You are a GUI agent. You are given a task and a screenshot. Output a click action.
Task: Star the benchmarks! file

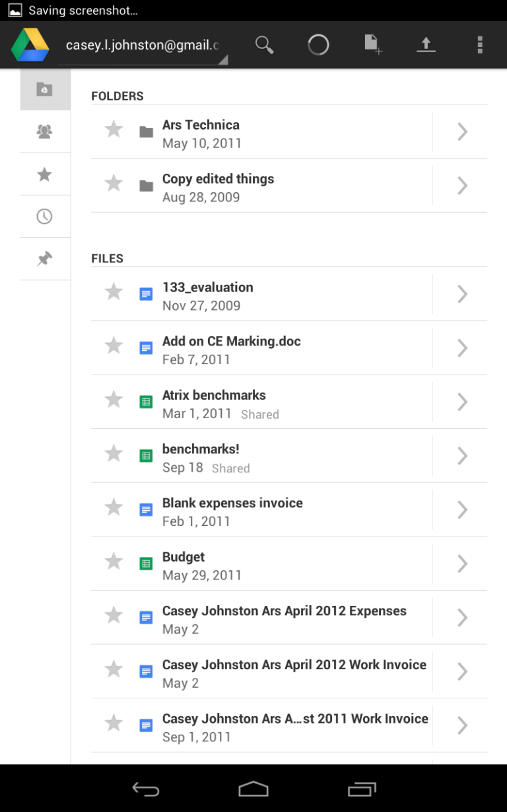pyautogui.click(x=113, y=455)
